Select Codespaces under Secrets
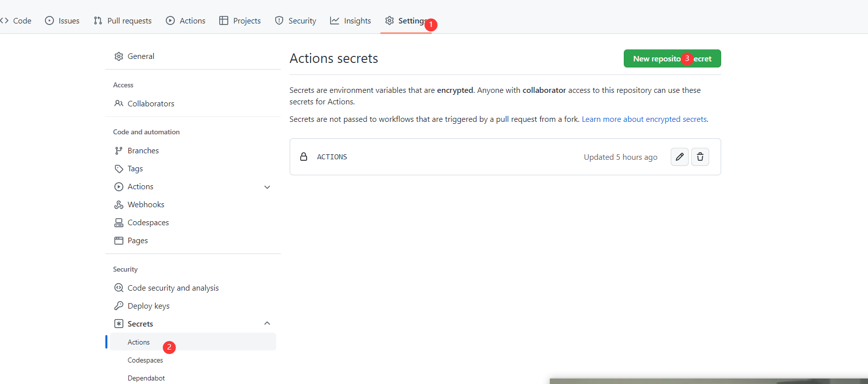The image size is (868, 384). 145,360
